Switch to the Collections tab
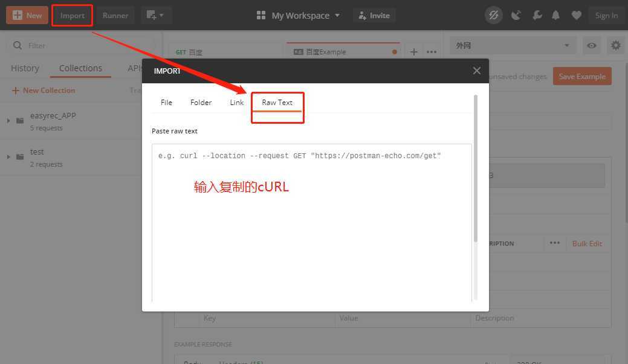Viewport: 628px width, 364px height. (x=80, y=68)
